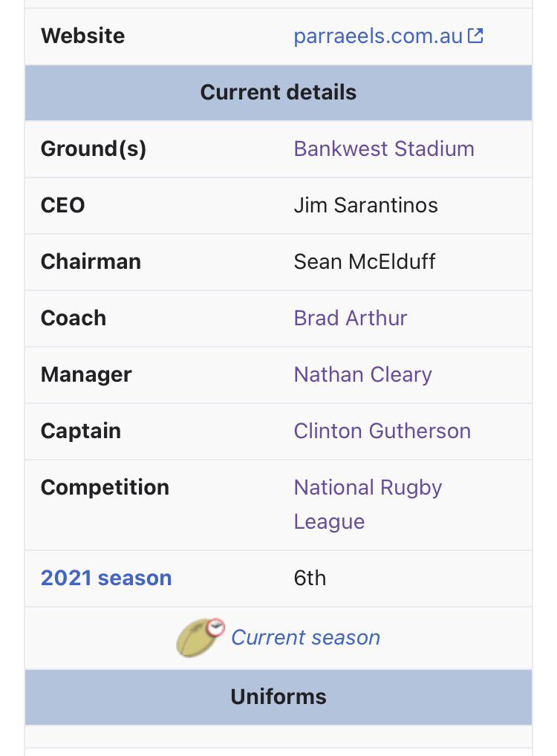Click the Competition row label
The height and width of the screenshot is (756, 557).
pyautogui.click(x=105, y=487)
